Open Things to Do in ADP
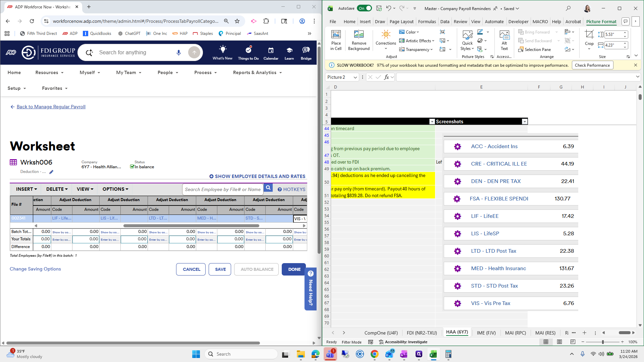The width and height of the screenshot is (644, 362). (x=248, y=50)
